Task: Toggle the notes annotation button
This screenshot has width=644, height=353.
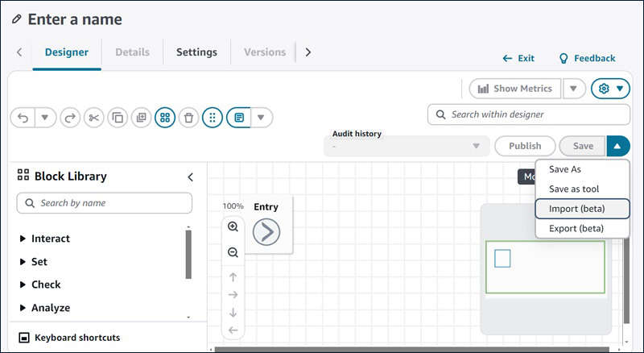Action: click(239, 118)
